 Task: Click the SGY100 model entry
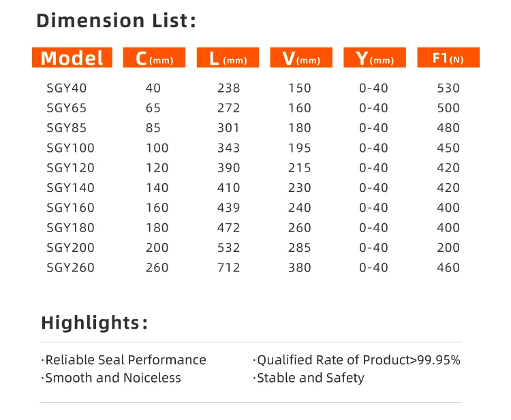[70, 148]
